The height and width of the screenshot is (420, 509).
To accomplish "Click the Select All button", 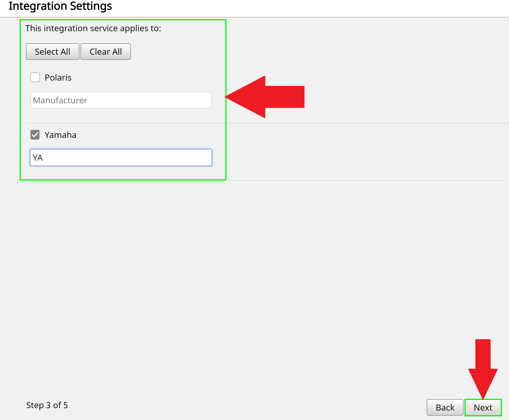I will coord(53,52).
